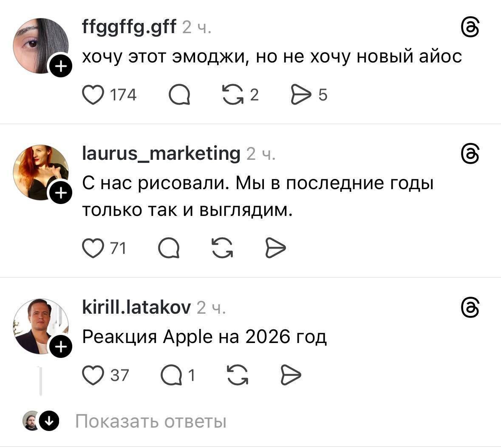Open kirill.latakov's profile via username
501x448 pixels.
tap(136, 307)
